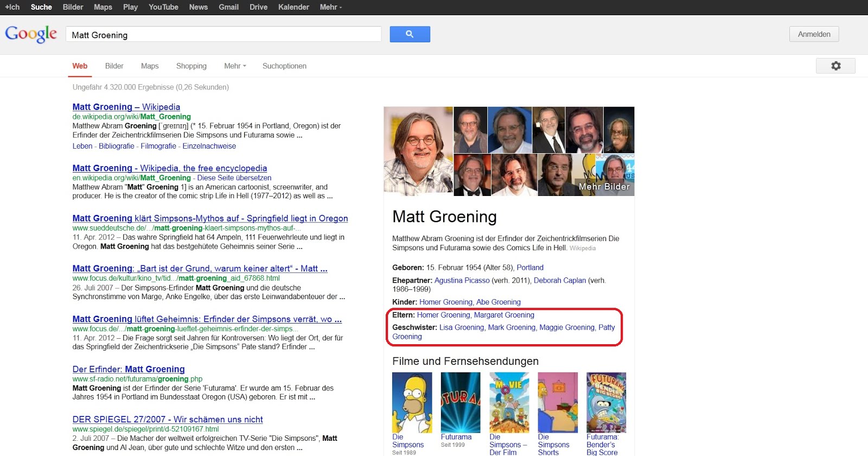
Task: Click the Die Simpsons Shorts title link
Action: point(553,445)
